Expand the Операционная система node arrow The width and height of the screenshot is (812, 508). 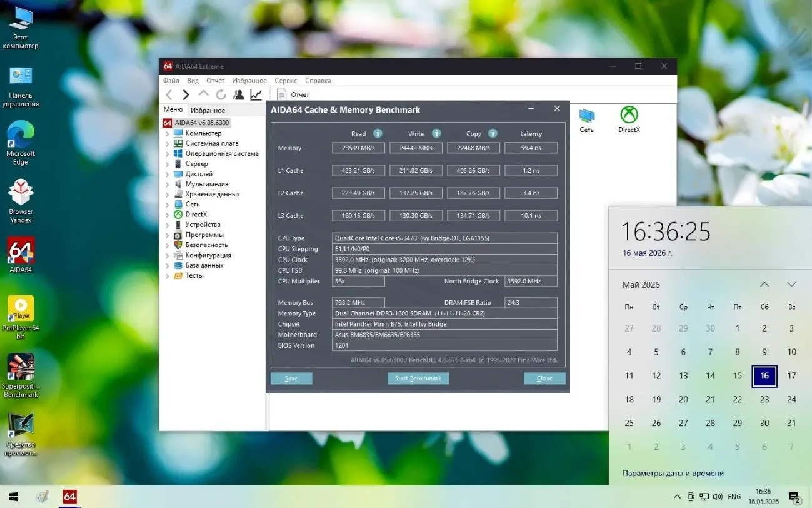click(167, 154)
